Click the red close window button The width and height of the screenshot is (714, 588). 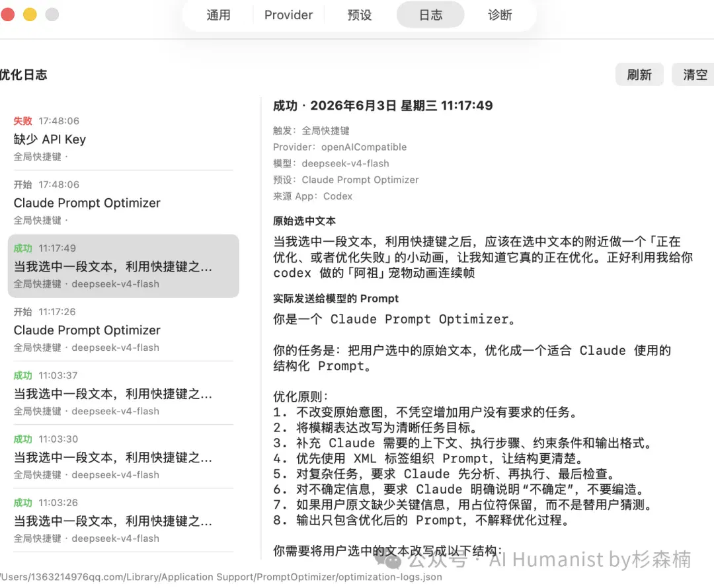point(7,15)
